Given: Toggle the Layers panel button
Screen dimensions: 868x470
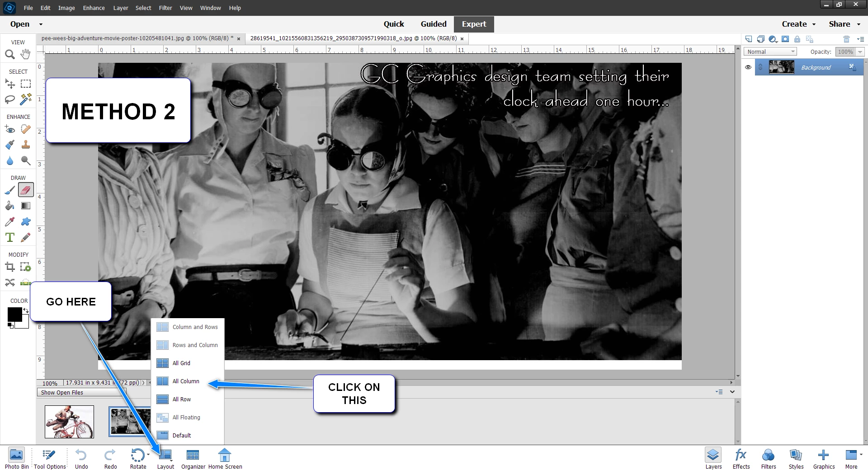Looking at the screenshot, I should pyautogui.click(x=713, y=459).
